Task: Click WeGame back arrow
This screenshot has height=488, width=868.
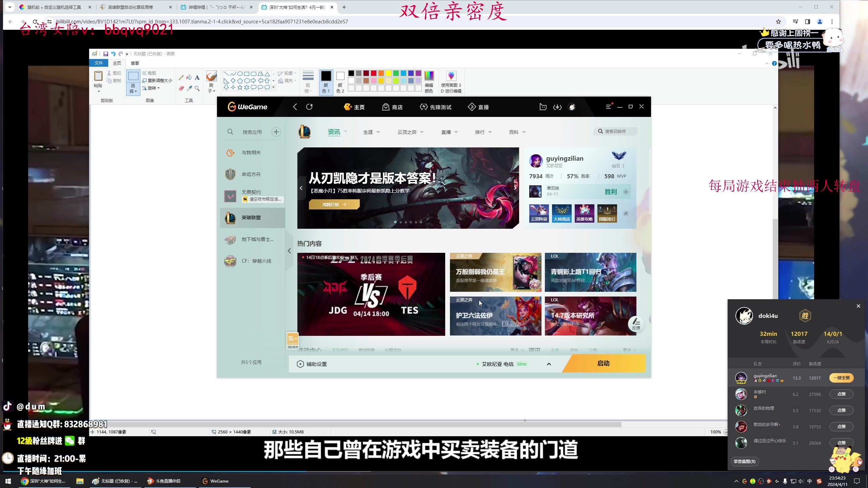Action: 295,107
